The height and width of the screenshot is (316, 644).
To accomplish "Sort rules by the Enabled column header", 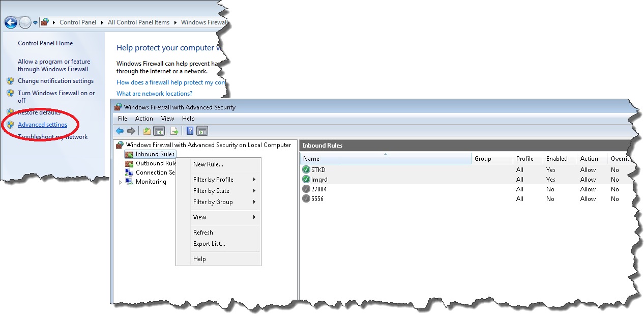I will click(x=560, y=159).
